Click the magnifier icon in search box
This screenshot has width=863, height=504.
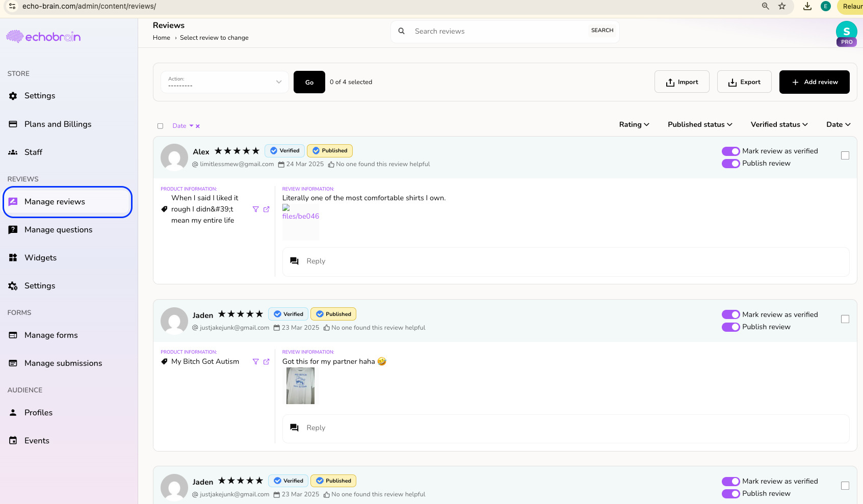point(402,31)
